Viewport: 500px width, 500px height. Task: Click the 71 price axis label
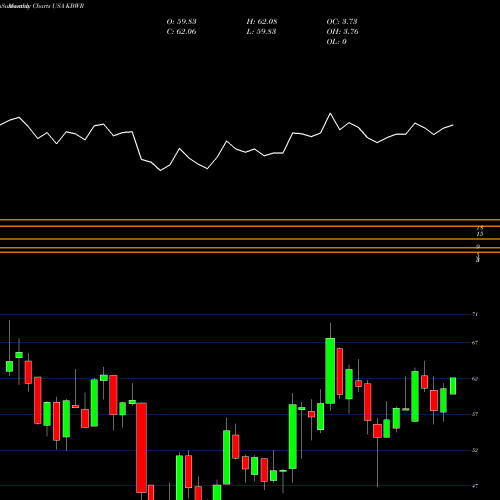tap(475, 314)
